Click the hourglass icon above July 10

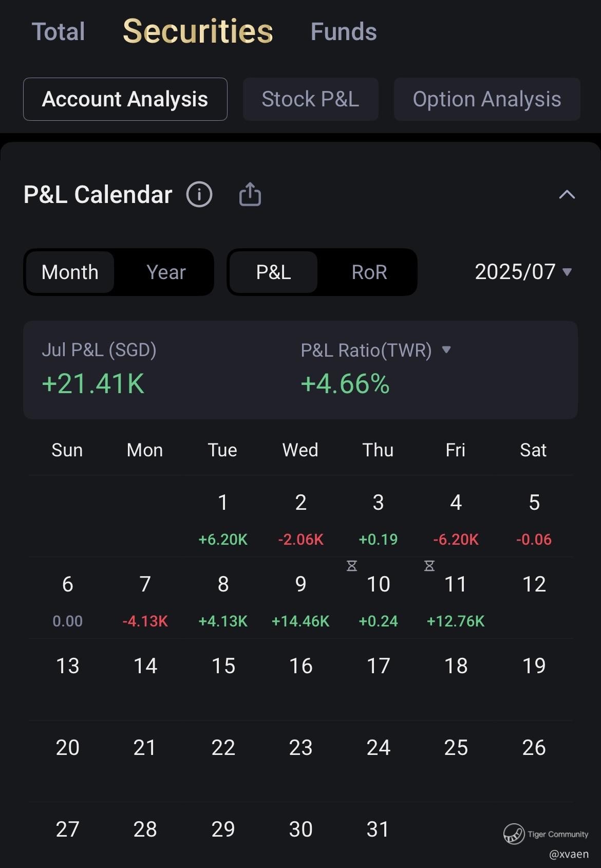(x=352, y=566)
